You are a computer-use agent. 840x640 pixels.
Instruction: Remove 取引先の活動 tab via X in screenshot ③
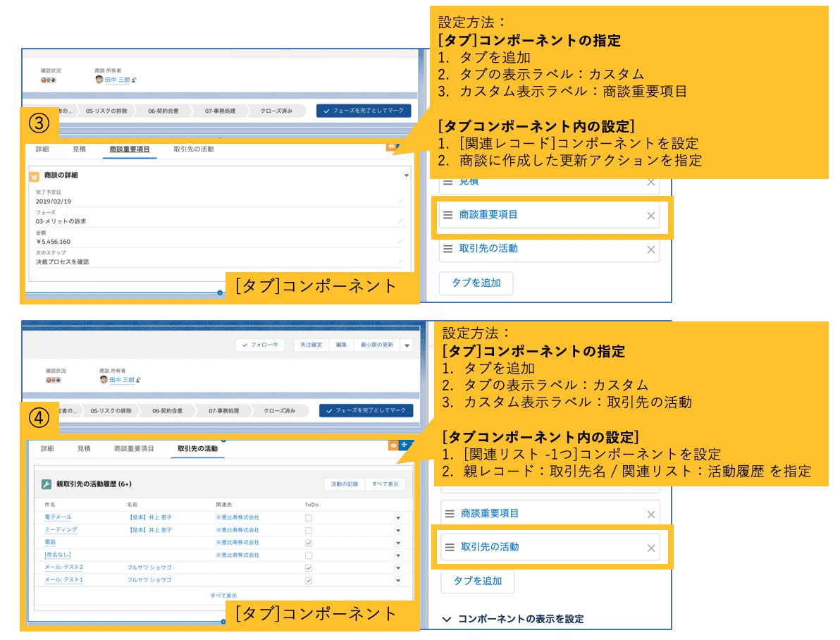click(x=651, y=250)
